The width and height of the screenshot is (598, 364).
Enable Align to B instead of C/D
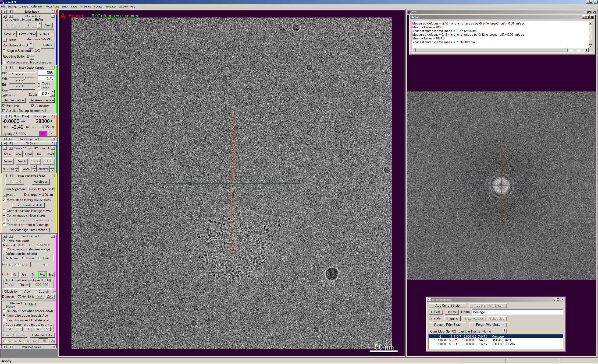pos(4,51)
